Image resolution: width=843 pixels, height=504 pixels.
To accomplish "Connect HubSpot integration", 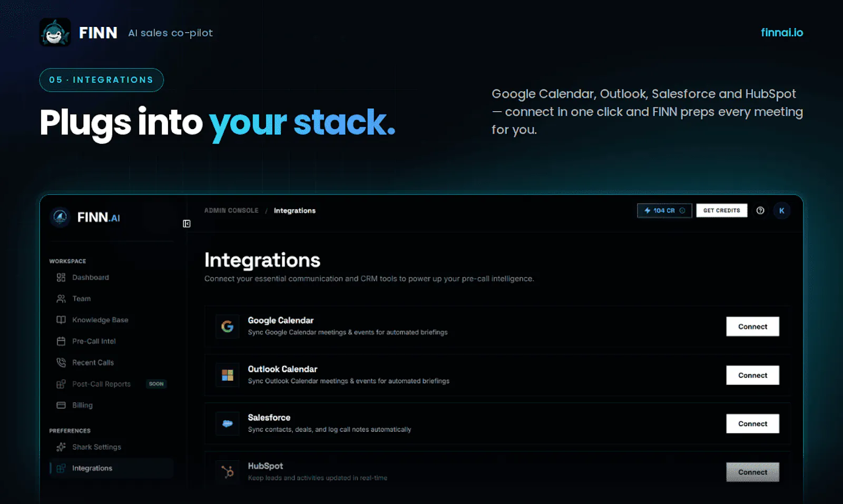I will coord(752,472).
